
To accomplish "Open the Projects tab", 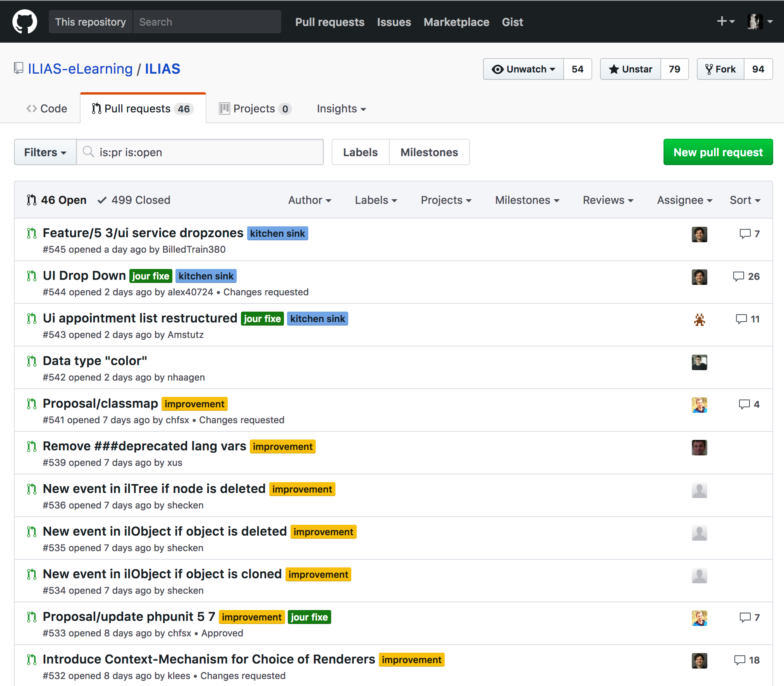I will click(x=254, y=109).
